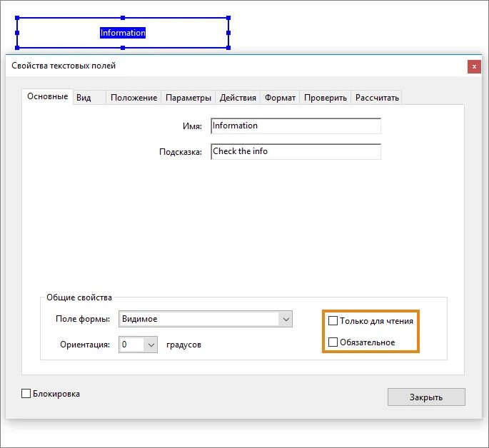
Task: Switch to the Основные tab
Action: click(x=47, y=96)
